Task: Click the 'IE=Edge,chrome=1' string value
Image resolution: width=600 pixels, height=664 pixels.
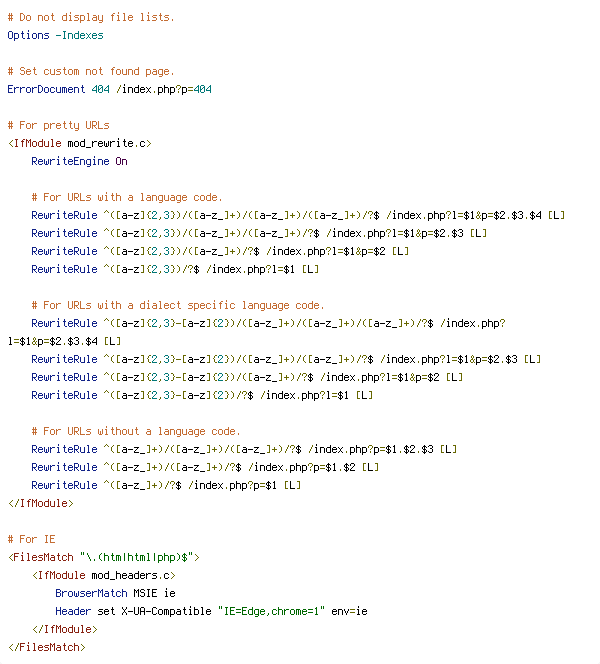Action: point(271,611)
